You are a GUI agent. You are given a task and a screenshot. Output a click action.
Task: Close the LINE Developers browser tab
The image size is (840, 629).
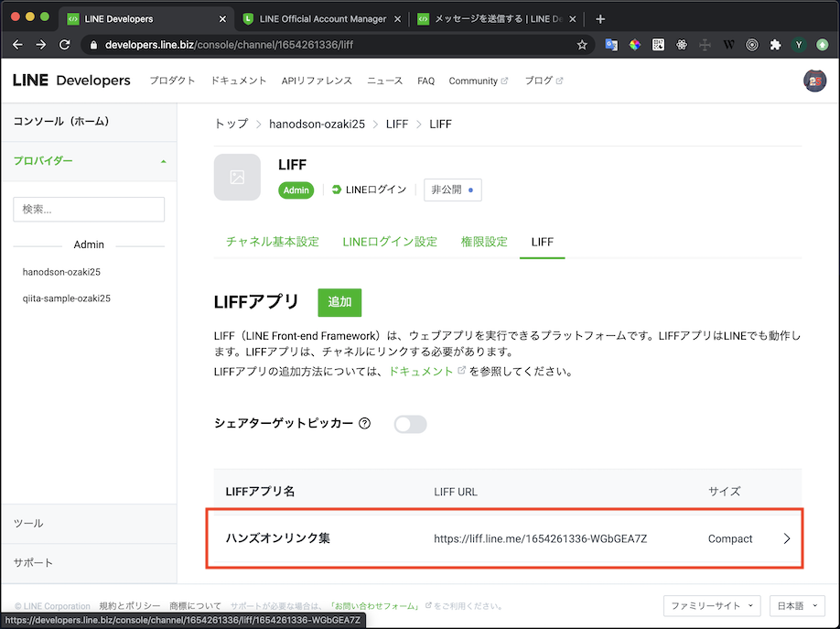tap(223, 19)
